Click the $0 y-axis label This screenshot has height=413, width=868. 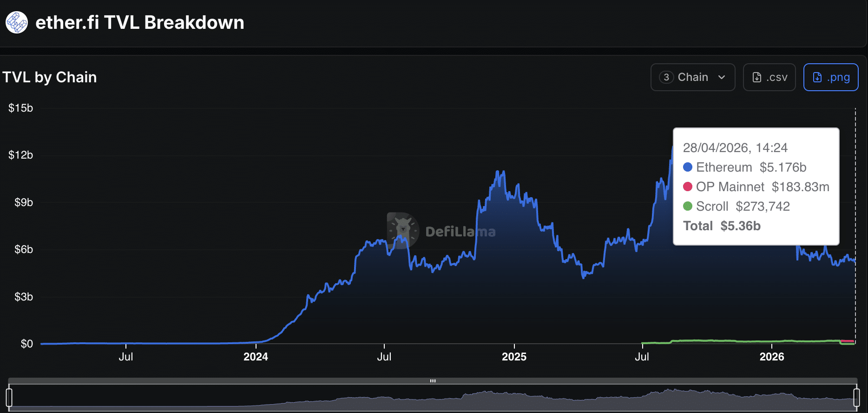27,344
